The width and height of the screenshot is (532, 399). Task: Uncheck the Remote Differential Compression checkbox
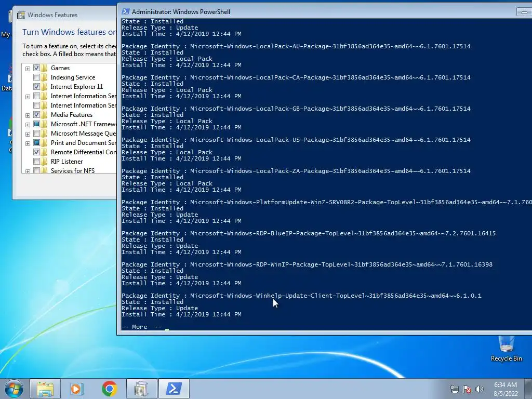point(37,152)
